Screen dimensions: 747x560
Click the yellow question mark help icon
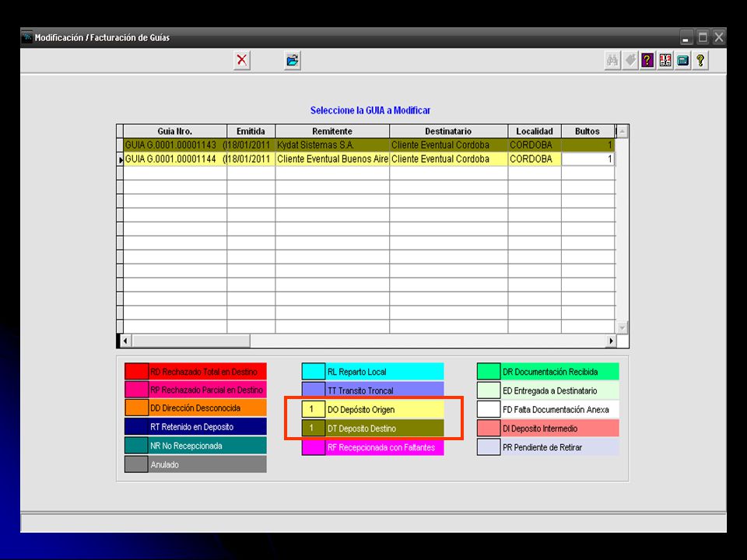pyautogui.click(x=700, y=61)
